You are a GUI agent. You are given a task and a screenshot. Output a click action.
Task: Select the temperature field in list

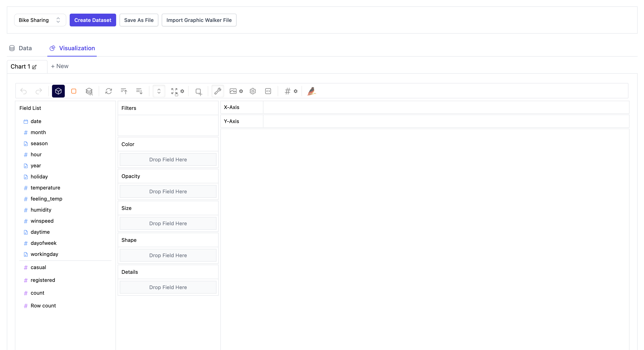point(45,188)
